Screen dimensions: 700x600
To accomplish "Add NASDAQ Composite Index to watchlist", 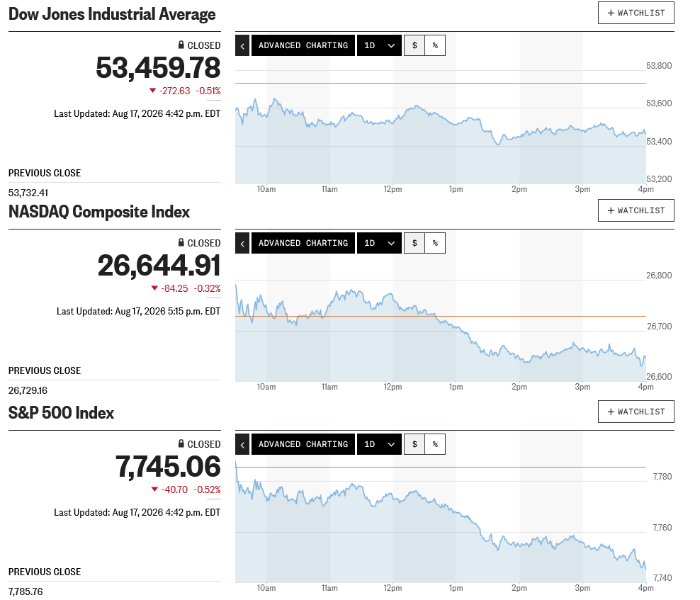I will [x=636, y=210].
